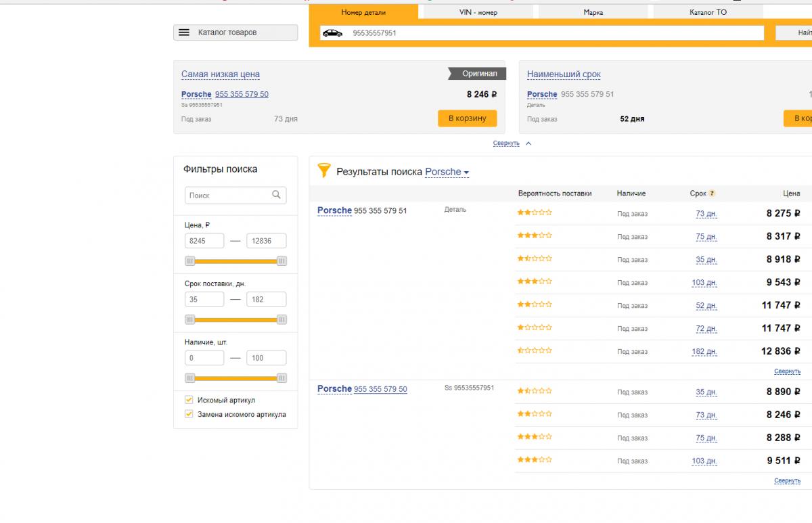Screen dimensions: 812x523
Task: Collapse the 955 355 579 51 offers list
Action: [x=787, y=371]
